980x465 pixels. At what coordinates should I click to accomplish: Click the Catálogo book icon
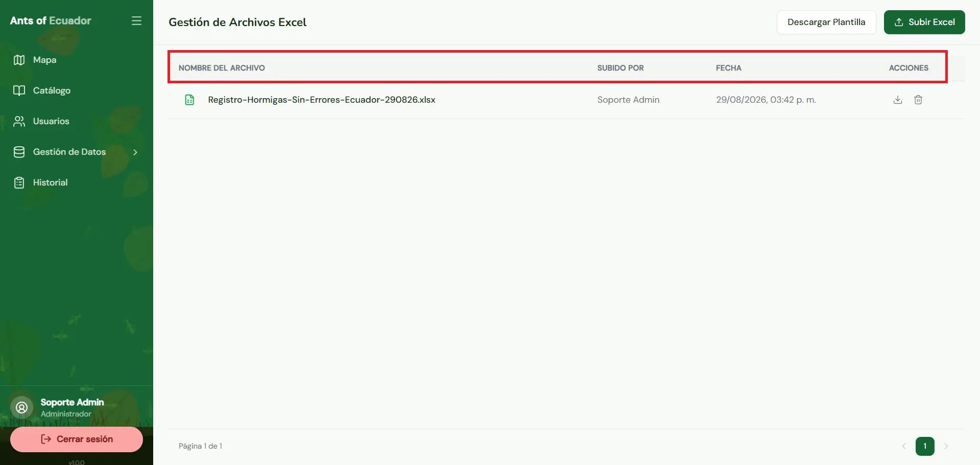tap(19, 90)
